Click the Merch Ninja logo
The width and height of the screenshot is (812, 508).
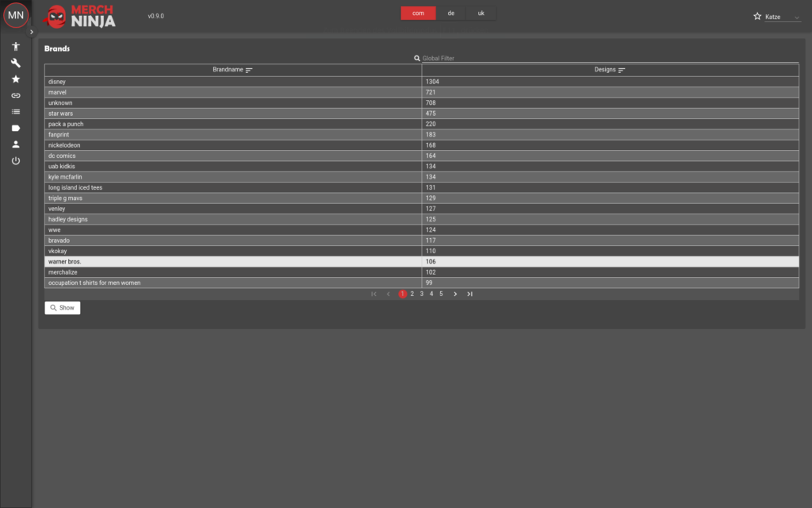click(x=79, y=17)
